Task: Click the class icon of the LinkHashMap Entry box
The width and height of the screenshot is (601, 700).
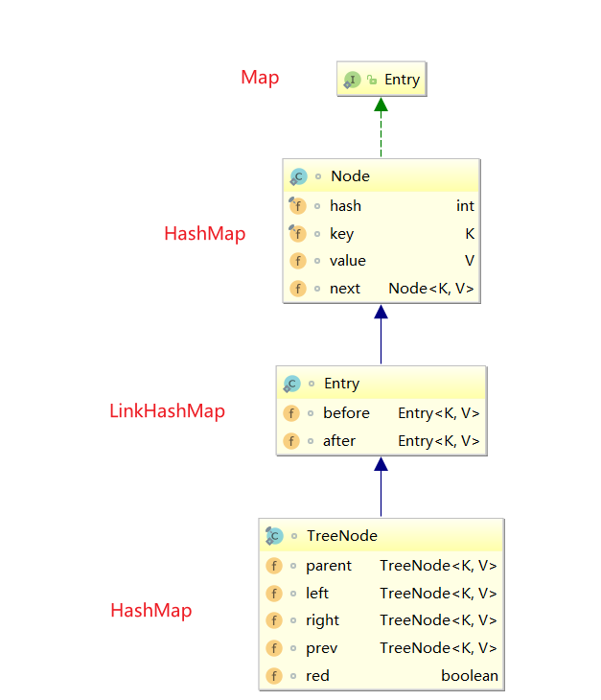Action: click(291, 384)
